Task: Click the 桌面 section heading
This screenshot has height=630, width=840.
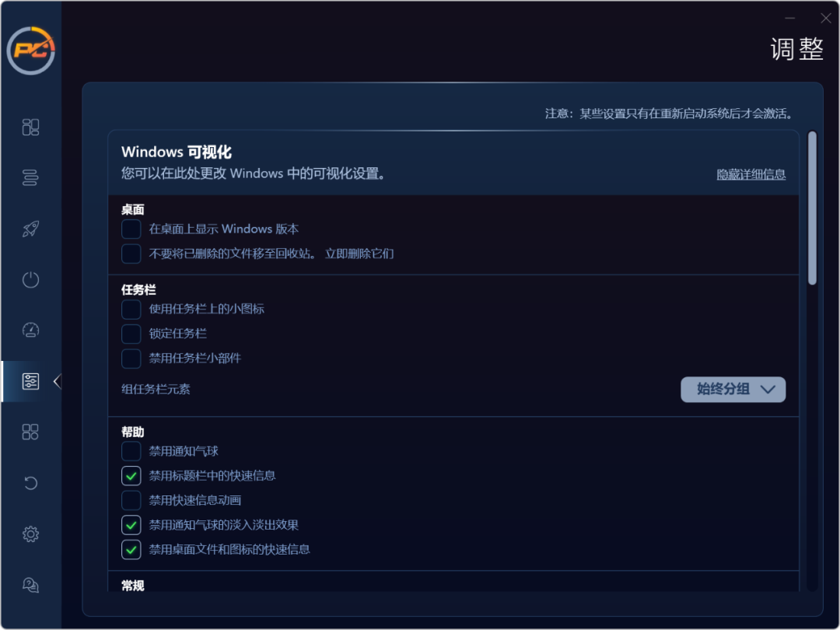Action: pos(133,209)
